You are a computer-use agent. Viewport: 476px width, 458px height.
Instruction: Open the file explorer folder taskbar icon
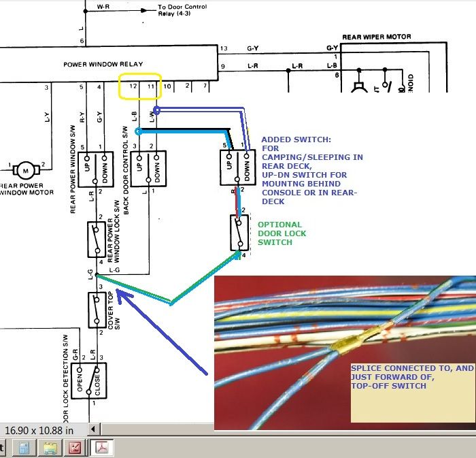50,448
